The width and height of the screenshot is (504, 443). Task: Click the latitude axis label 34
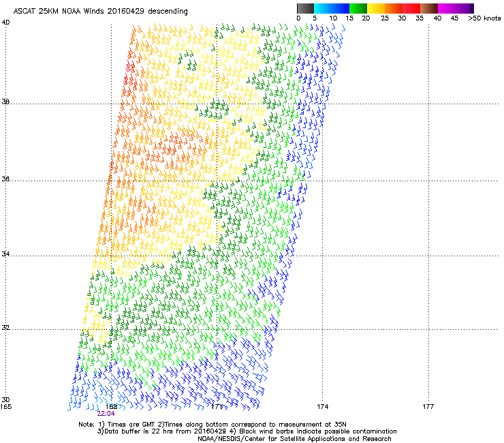5,254
